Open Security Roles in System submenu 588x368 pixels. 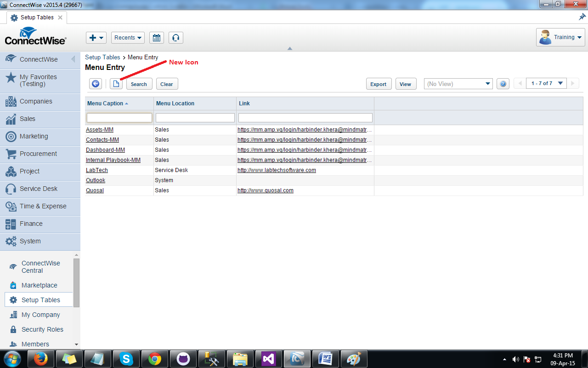[39, 329]
